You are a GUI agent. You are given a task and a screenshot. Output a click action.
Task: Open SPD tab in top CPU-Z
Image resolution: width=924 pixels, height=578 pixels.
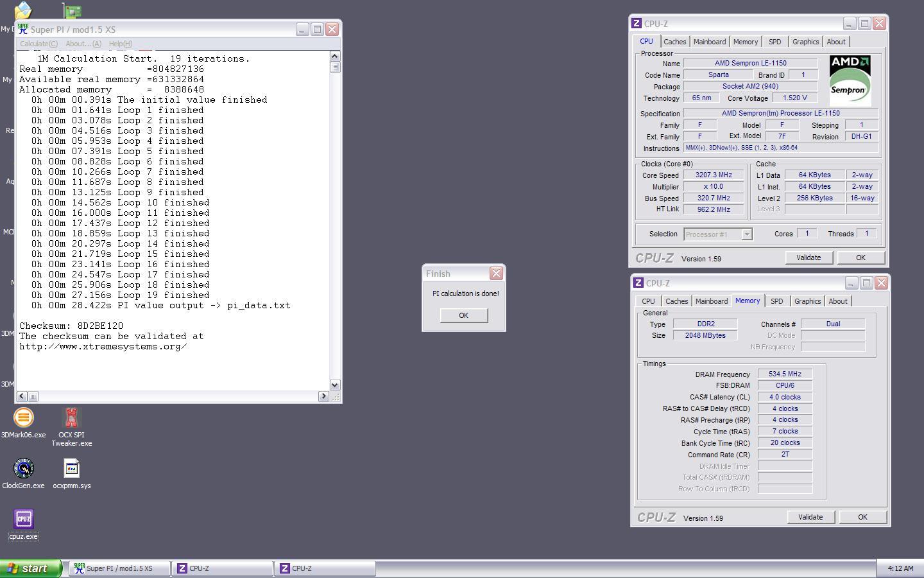775,42
